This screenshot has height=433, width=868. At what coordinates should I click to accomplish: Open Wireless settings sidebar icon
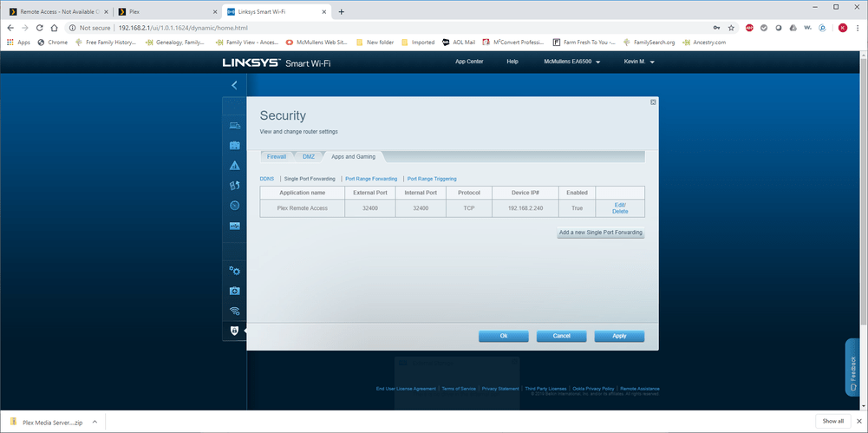[235, 311]
